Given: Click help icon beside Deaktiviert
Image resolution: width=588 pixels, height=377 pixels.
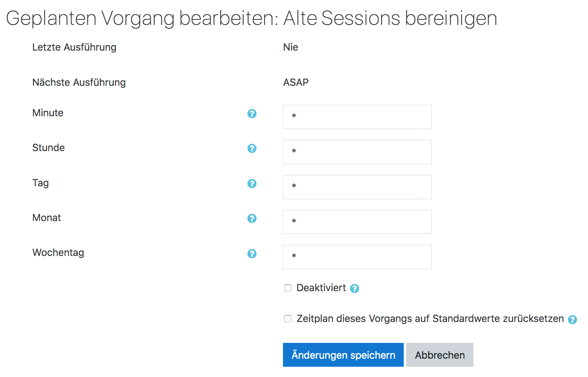Looking at the screenshot, I should [354, 289].
